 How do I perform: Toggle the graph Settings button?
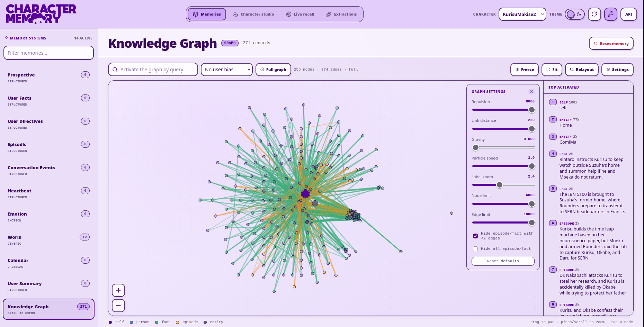coord(617,70)
